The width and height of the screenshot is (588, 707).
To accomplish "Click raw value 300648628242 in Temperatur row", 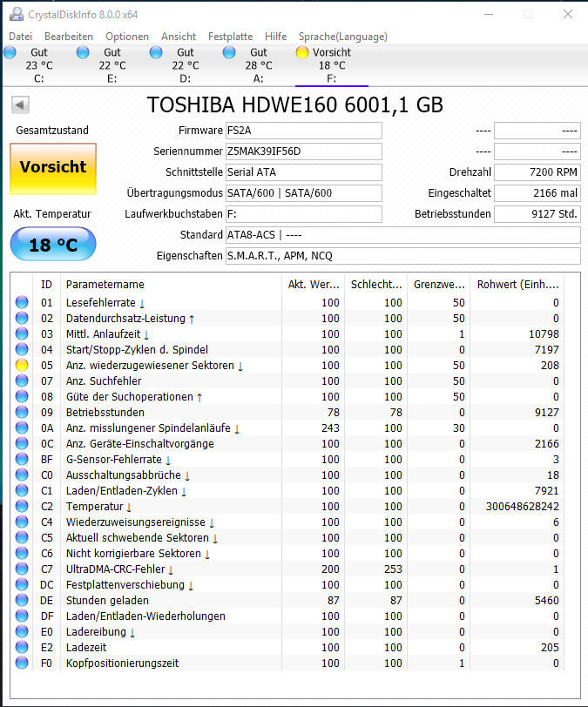I will (x=522, y=507).
